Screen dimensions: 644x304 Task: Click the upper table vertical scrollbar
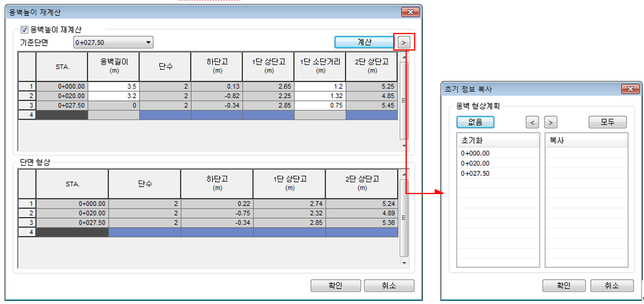click(403, 99)
